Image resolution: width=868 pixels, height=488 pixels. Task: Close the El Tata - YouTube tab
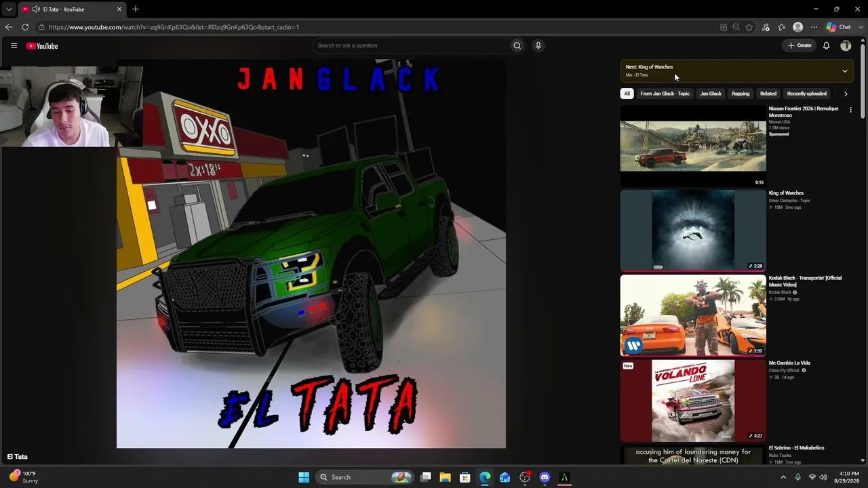[119, 9]
